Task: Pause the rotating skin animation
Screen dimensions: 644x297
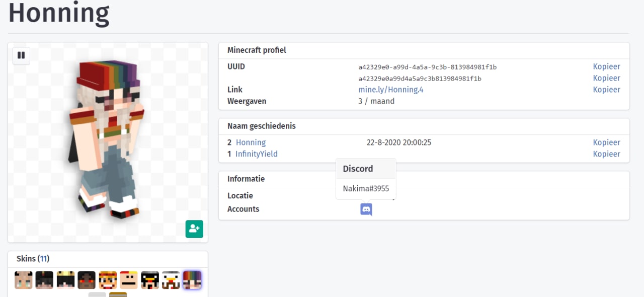Action: click(x=21, y=56)
